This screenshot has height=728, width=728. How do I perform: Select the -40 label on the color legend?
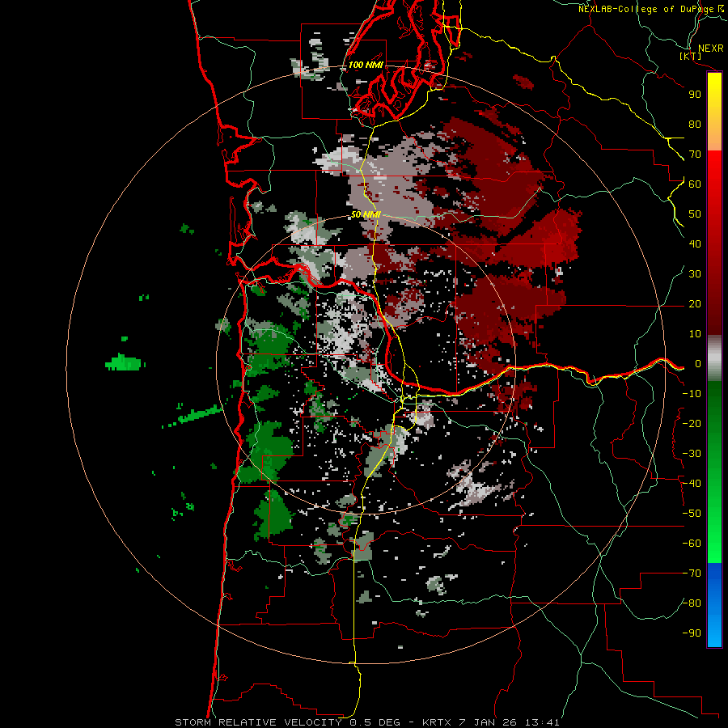click(692, 484)
